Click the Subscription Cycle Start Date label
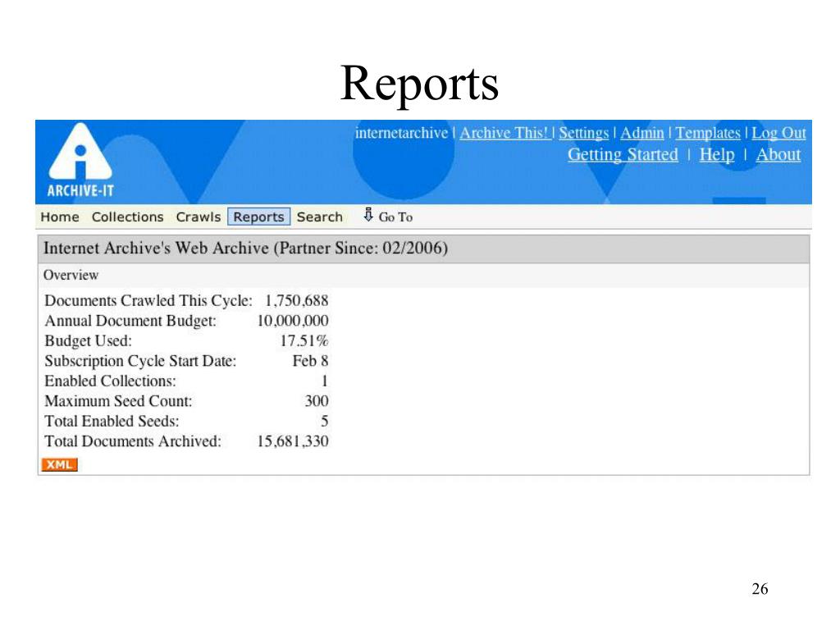This screenshot has height=630, width=840. (140, 361)
